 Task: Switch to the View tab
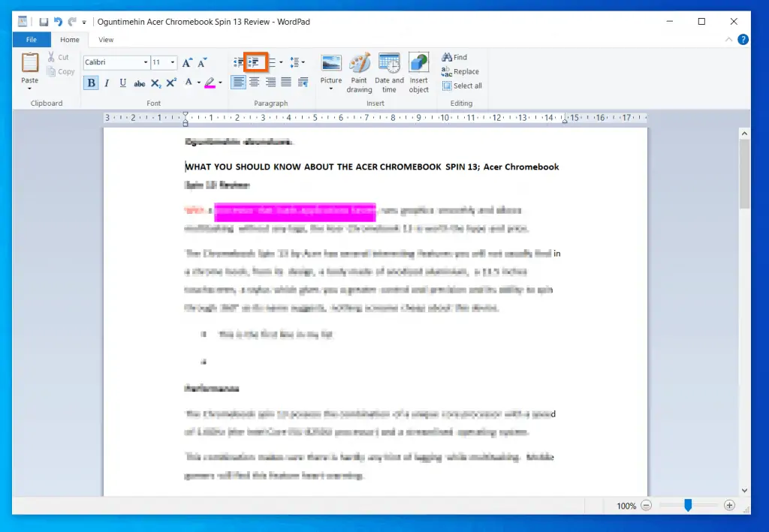click(x=106, y=40)
